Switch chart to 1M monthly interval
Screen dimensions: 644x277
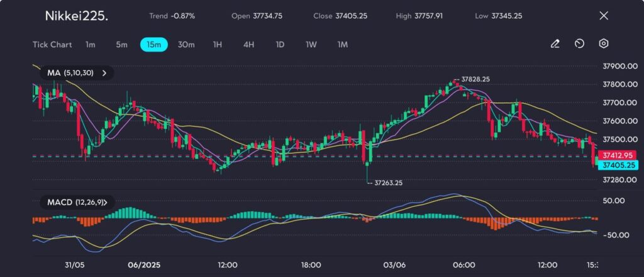click(342, 45)
